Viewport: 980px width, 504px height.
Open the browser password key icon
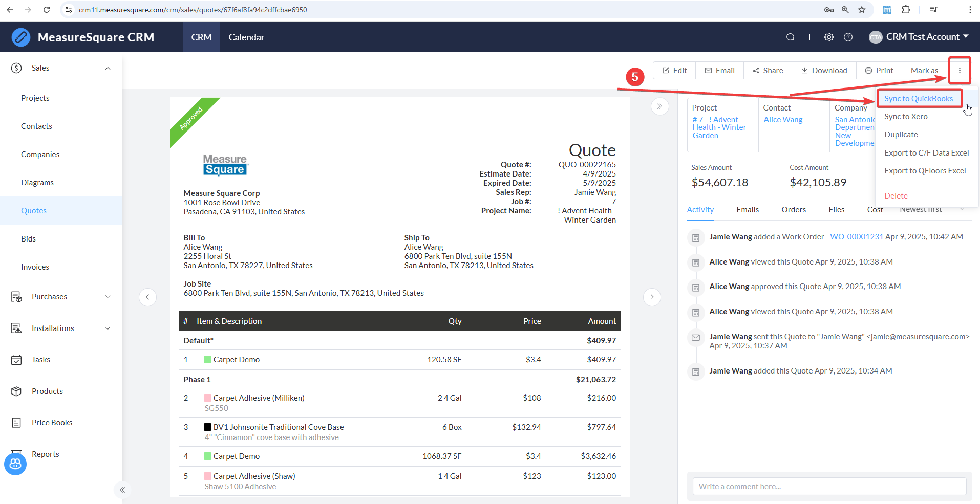click(829, 10)
